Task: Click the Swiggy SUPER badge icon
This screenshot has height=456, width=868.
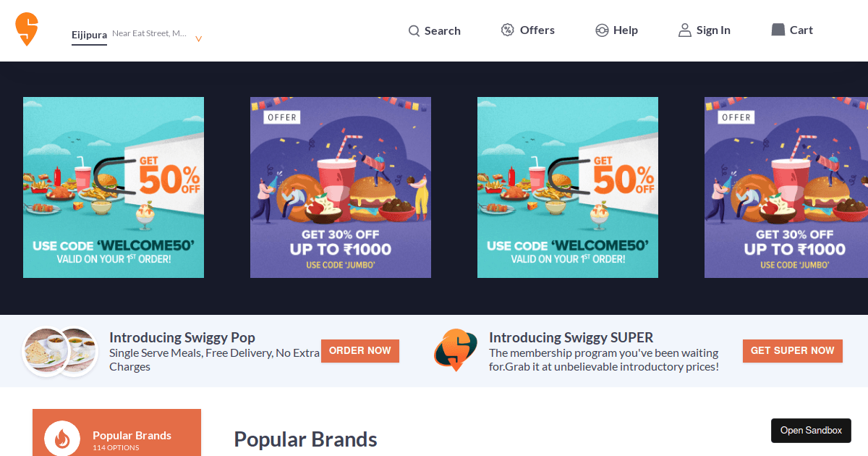Action: pyautogui.click(x=455, y=350)
